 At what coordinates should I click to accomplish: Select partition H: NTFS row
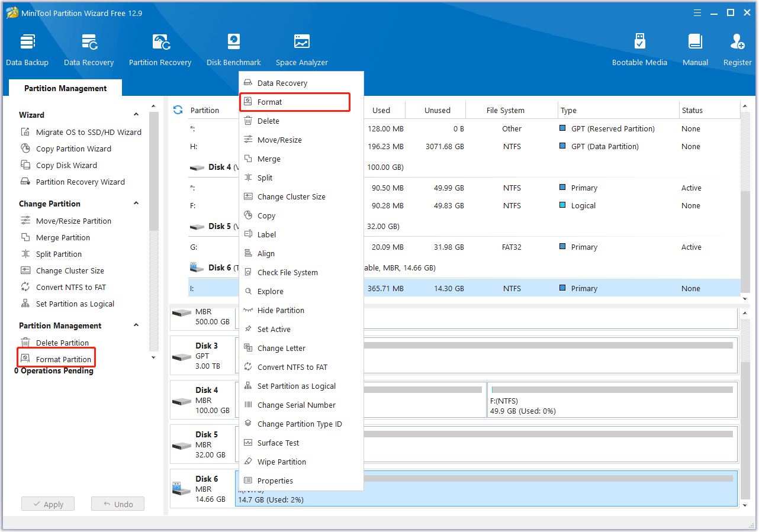[464, 146]
